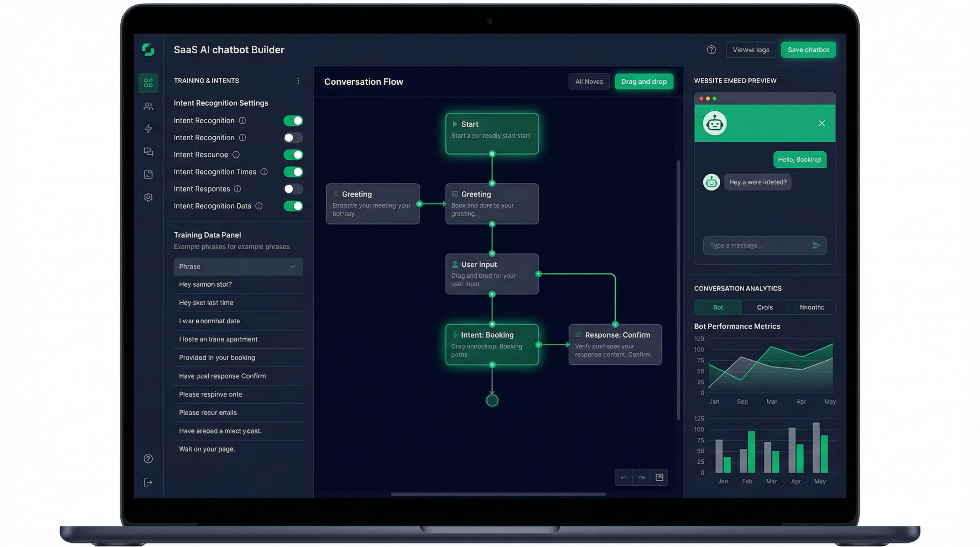
Task: Open Training & Intents three-dot menu
Action: point(298,80)
